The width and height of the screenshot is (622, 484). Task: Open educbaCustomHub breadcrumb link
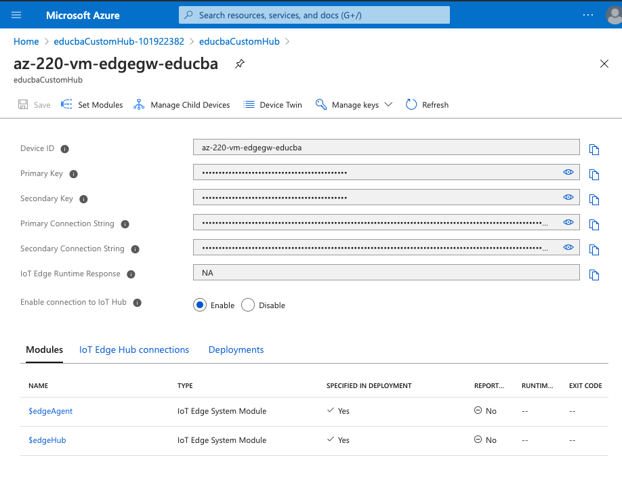pos(239,42)
